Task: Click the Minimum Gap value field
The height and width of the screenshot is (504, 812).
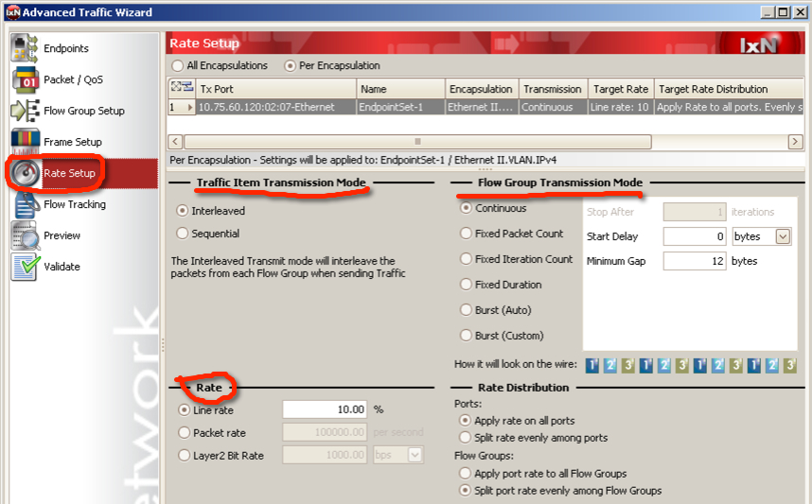Action: [x=695, y=261]
